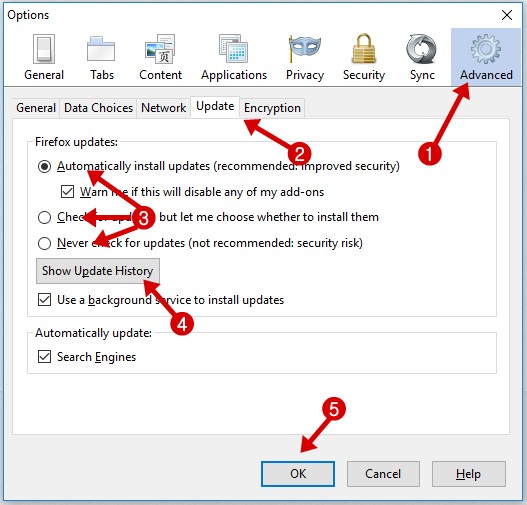Click the Show Update History button

pos(98,271)
